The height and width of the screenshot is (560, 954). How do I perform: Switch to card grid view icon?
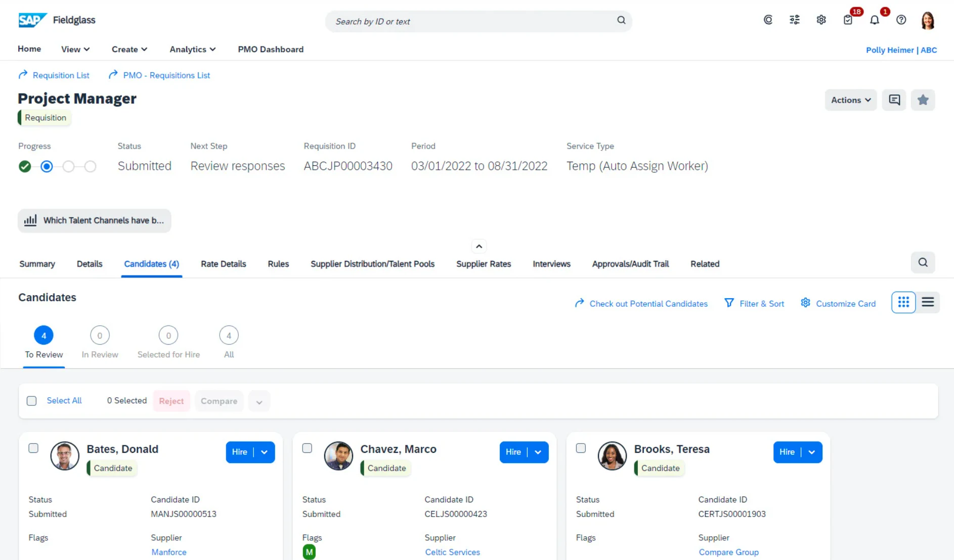coord(903,302)
